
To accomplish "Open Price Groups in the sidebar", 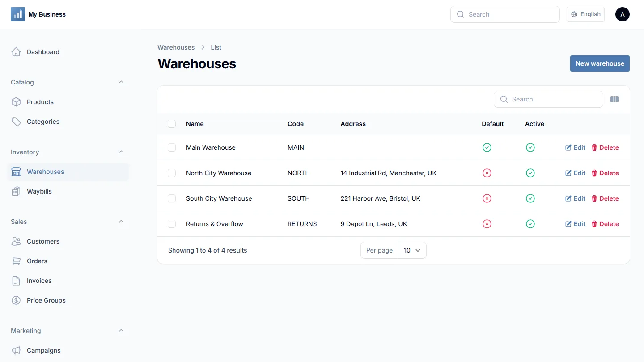I will tap(68, 300).
